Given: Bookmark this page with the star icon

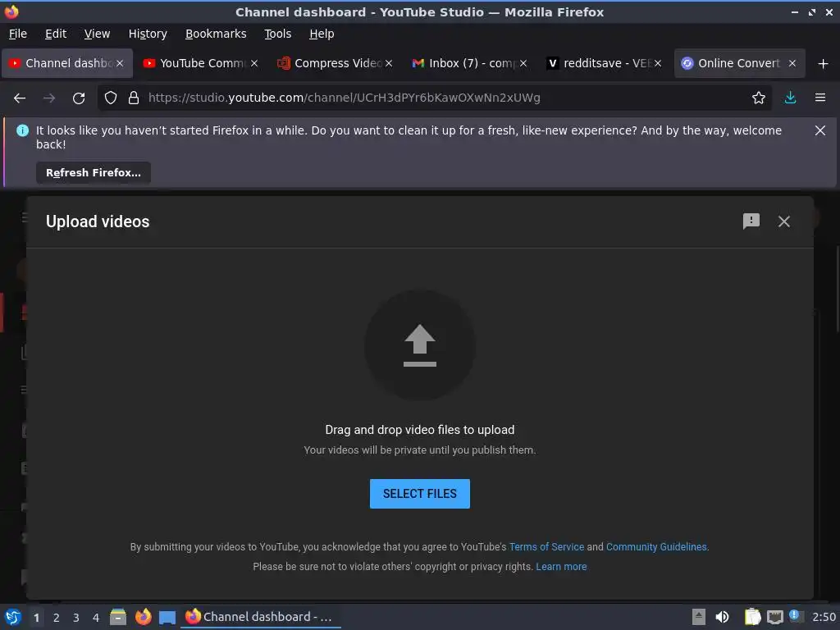Looking at the screenshot, I should [758, 98].
